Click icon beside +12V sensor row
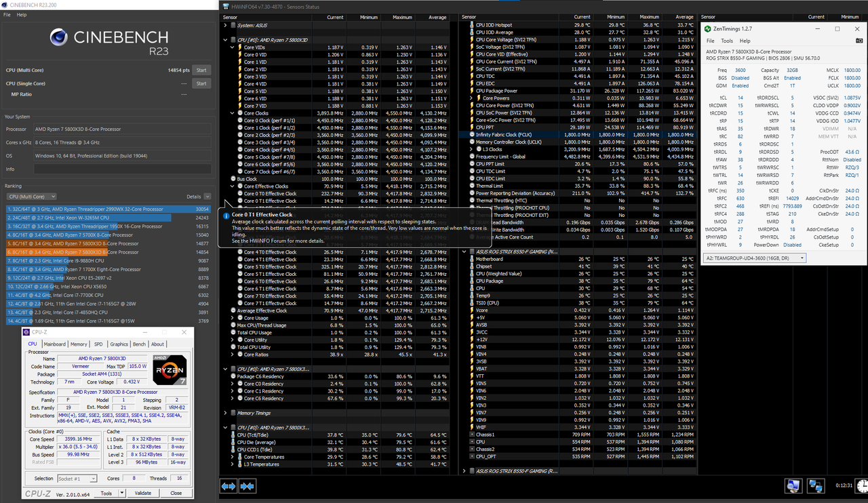868x503 pixels. 471,340
